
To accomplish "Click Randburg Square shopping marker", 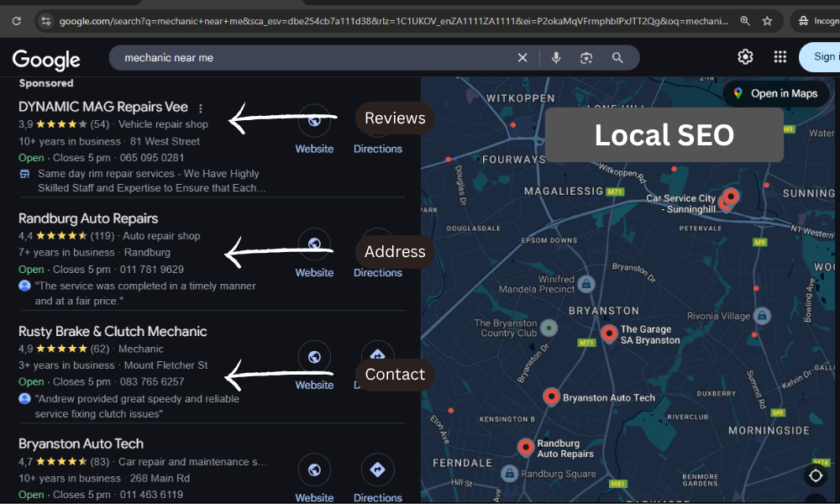I will (x=510, y=473).
